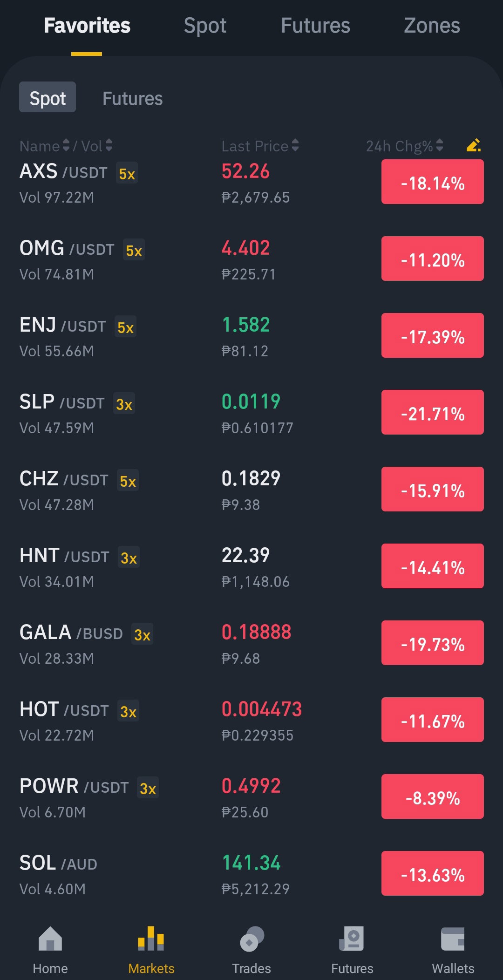The width and height of the screenshot is (503, 980).
Task: Tap the edit favorites pencil icon
Action: [473, 145]
